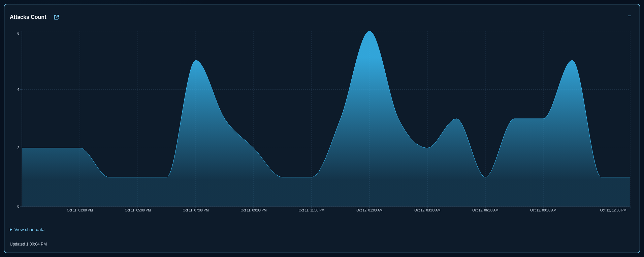This screenshot has width=644, height=257.
Task: Click the Oct 11, 09:00 PM axis label
Action: (254, 210)
